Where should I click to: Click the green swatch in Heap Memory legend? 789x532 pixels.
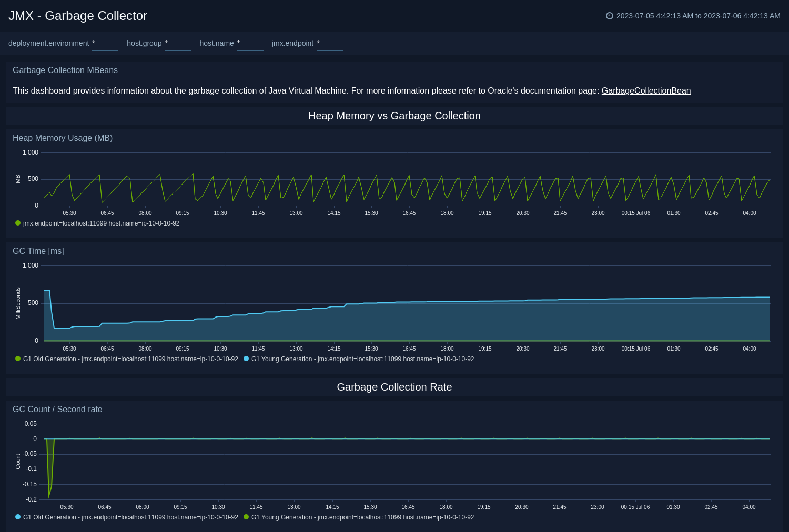click(x=18, y=223)
